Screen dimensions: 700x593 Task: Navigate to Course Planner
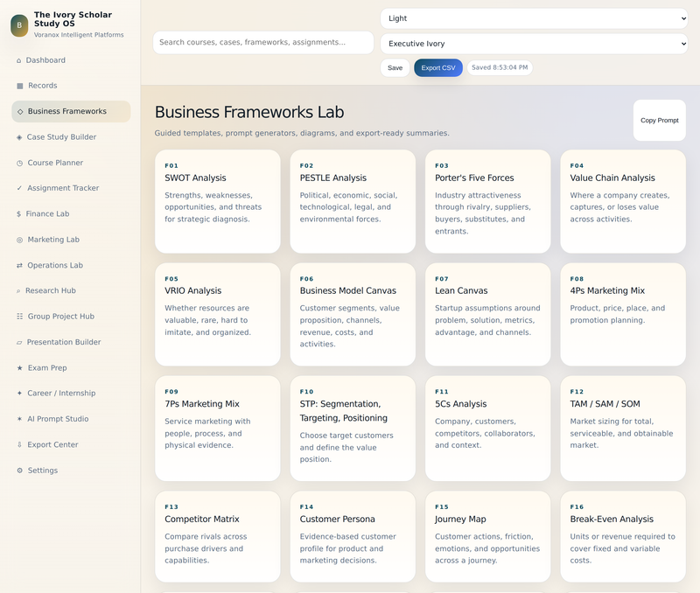coord(71,163)
